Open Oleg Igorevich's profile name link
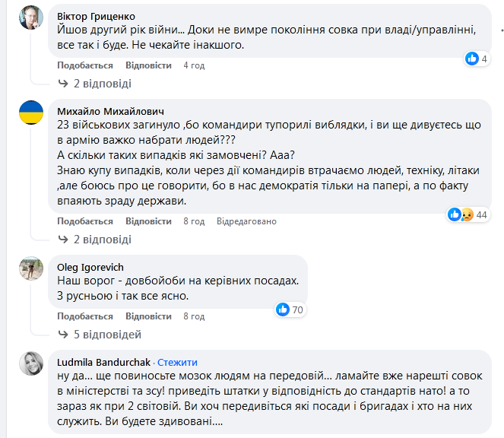This screenshot has width=504, height=438. pos(90,267)
